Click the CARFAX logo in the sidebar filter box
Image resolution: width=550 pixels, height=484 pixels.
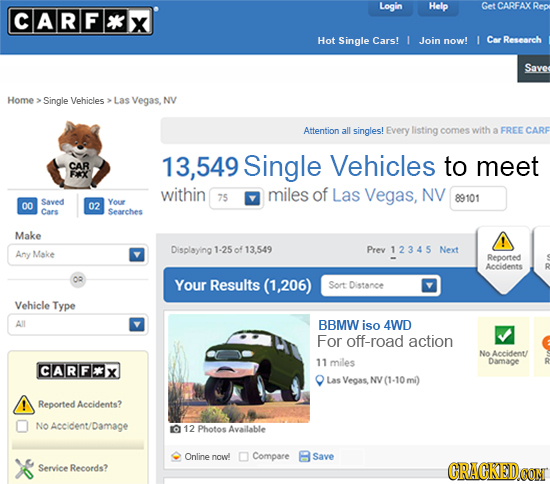(x=79, y=371)
